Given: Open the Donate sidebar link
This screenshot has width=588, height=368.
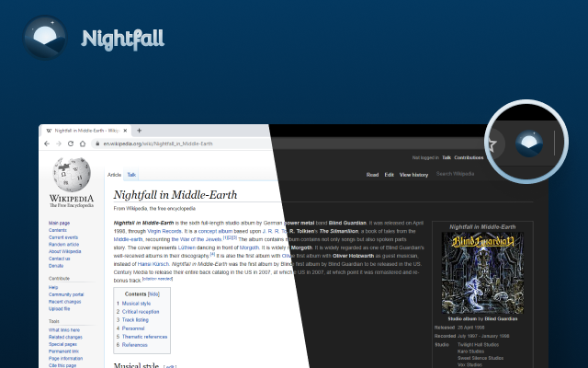Looking at the screenshot, I should tap(56, 266).
